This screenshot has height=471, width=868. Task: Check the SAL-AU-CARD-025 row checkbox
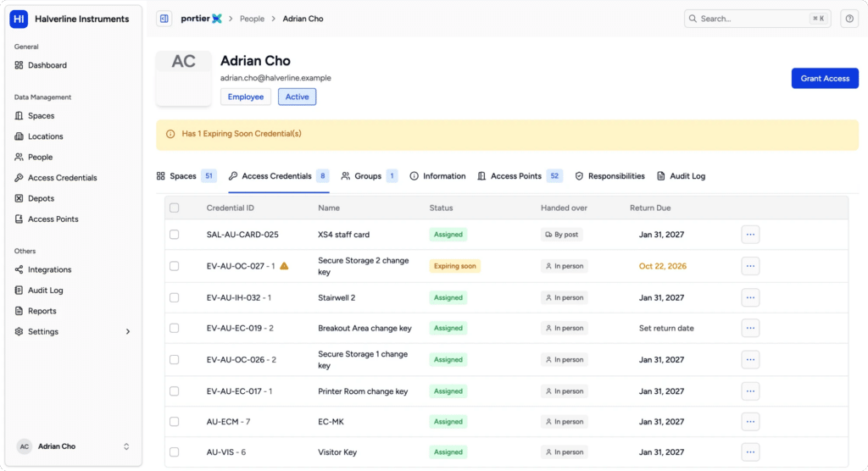(175, 235)
